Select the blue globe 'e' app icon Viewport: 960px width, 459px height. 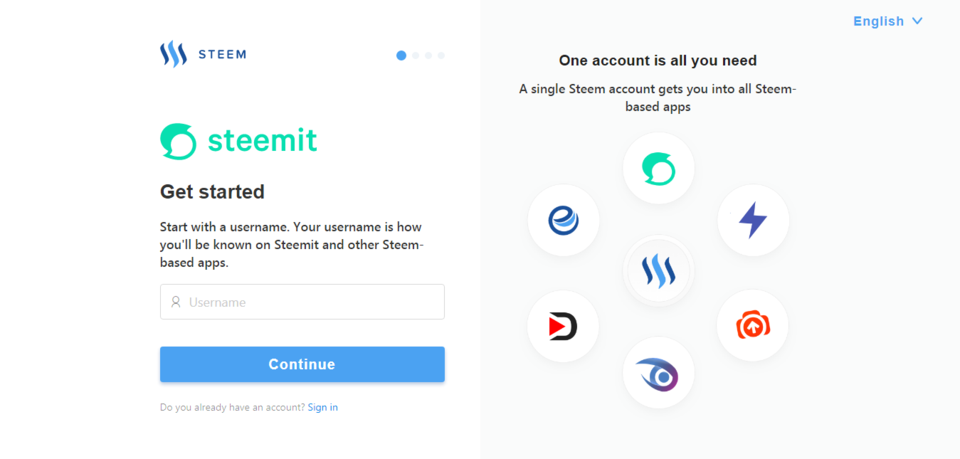click(563, 220)
